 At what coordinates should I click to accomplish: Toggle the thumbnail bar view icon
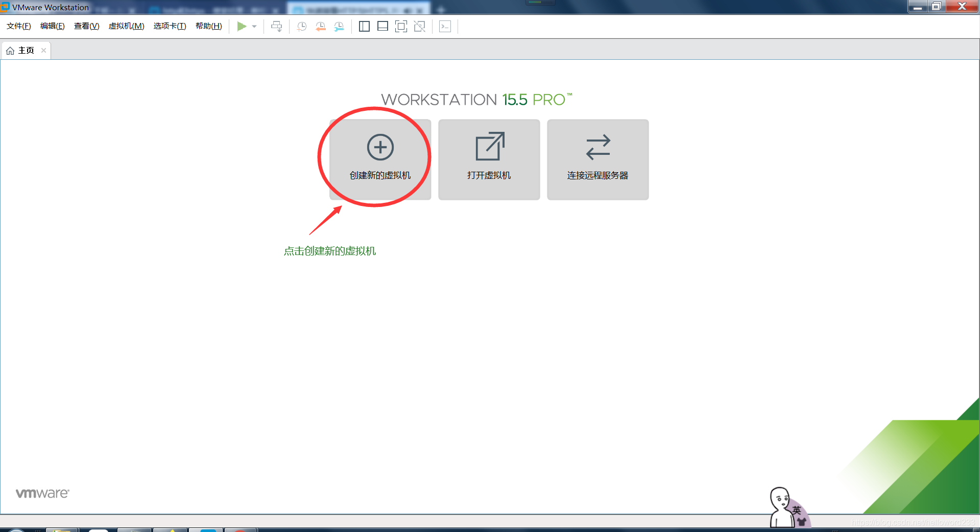point(383,27)
